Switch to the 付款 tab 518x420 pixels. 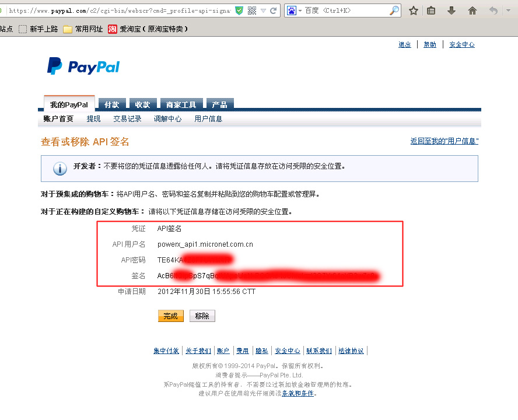[x=111, y=105]
